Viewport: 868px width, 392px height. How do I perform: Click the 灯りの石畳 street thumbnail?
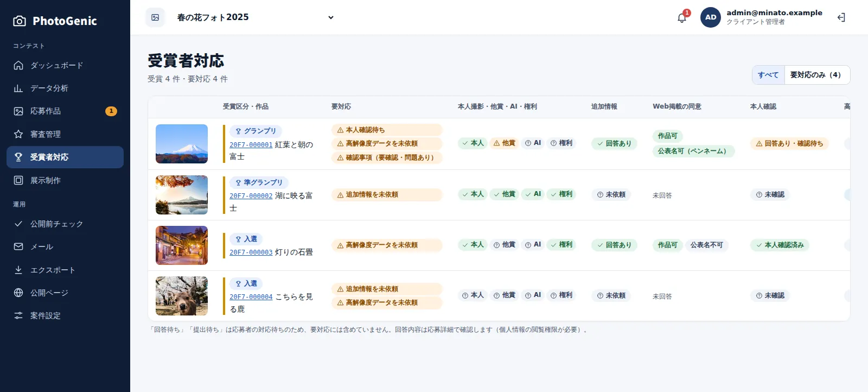pyautogui.click(x=182, y=245)
